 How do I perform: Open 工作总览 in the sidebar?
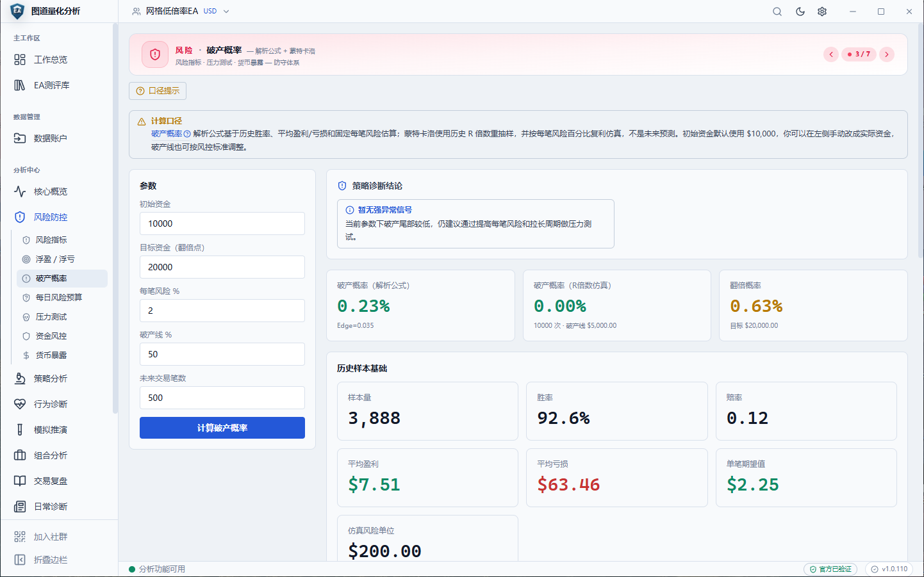pyautogui.click(x=60, y=60)
